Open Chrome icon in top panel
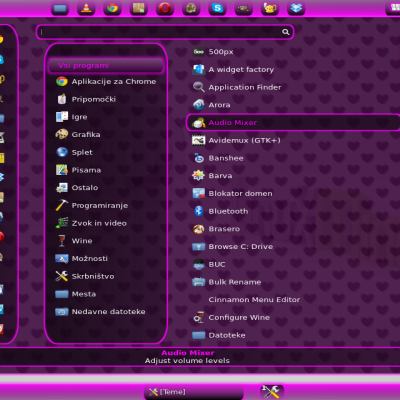Screen dimensions: 400x400 112,8
